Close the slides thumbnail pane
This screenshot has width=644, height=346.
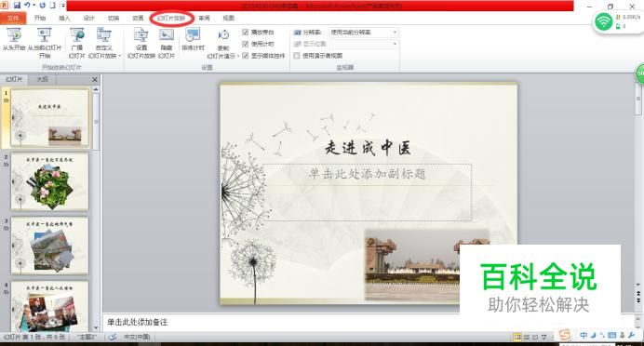95,79
